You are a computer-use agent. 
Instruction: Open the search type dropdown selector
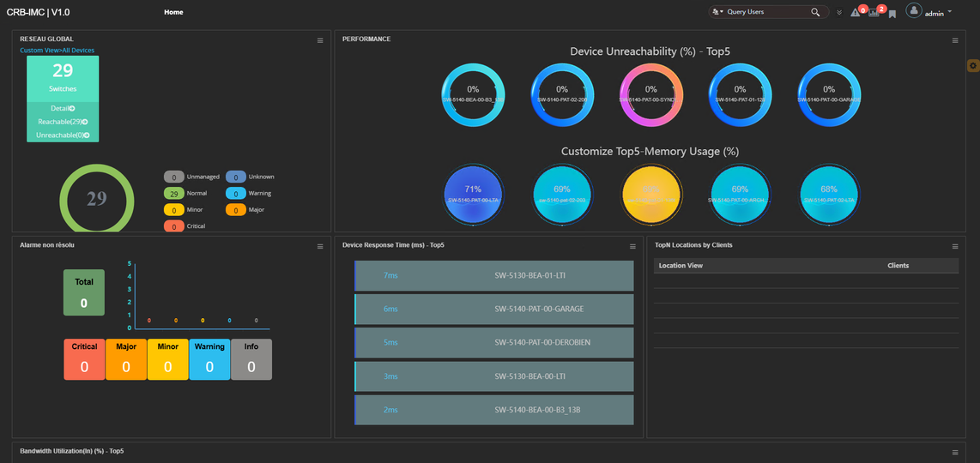[718, 12]
